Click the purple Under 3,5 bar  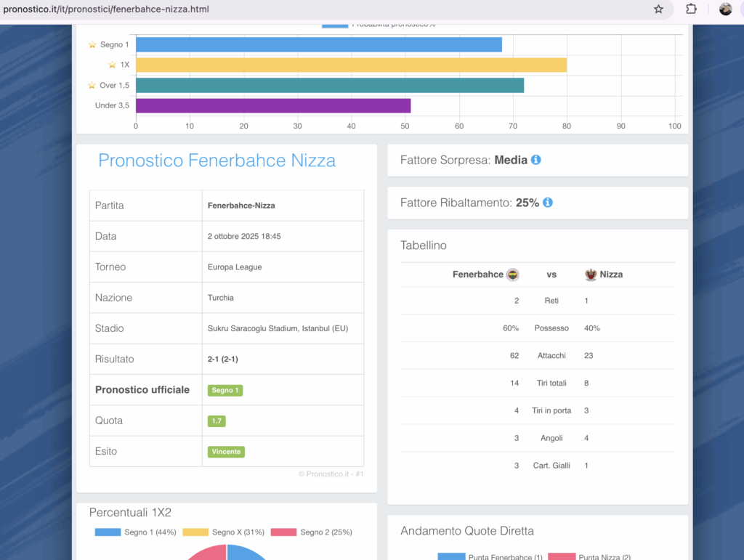(273, 106)
